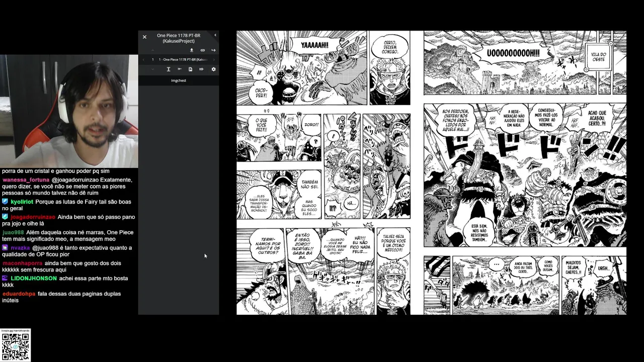Click the badge icon beside LIDONJHONSON
The width and height of the screenshot is (644, 362).
click(5, 278)
